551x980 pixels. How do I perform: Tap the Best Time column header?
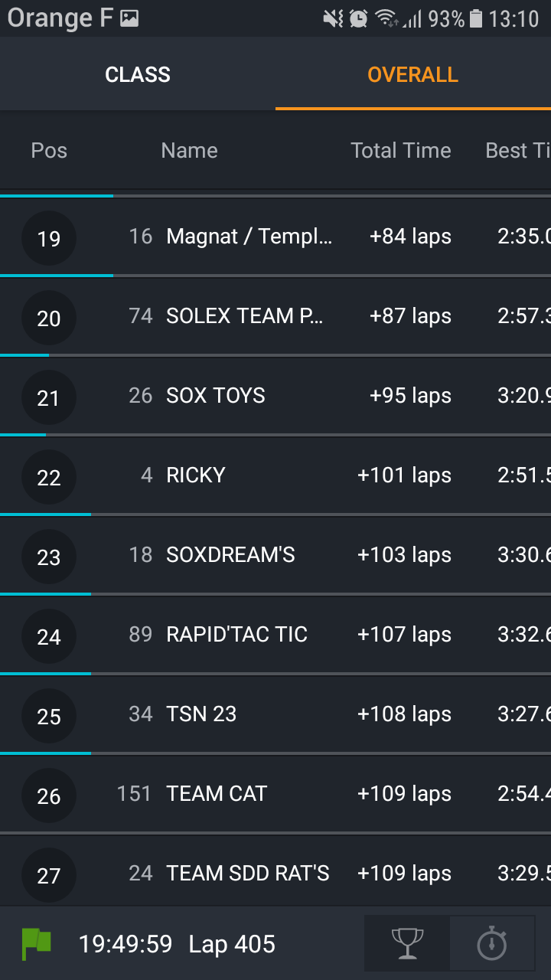(518, 150)
